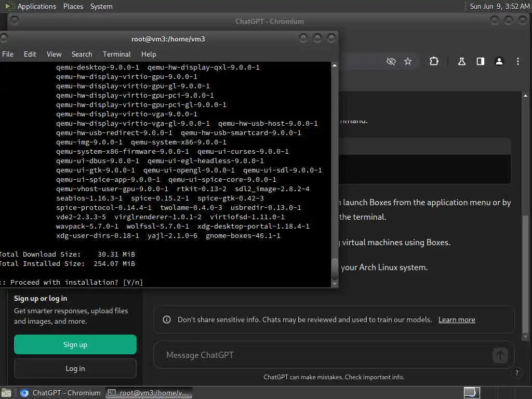
Task: Click 'gnome-boxes-46.1-1' package text
Action: coord(243,236)
